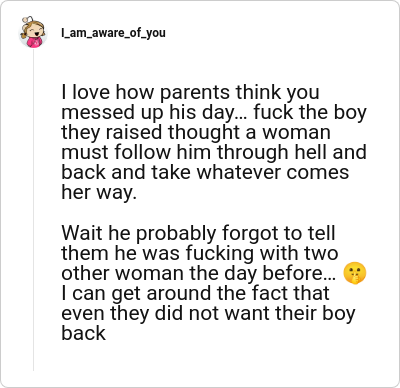400x388 pixels.
Task: Click the second paragraph starting 'Wait he probably'
Action: pyautogui.click(x=214, y=283)
